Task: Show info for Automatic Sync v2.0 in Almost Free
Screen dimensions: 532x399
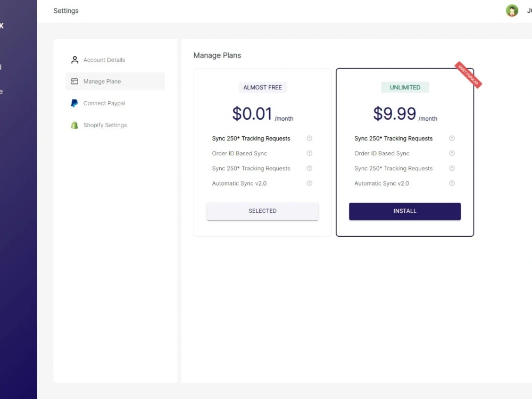Action: coord(310,183)
